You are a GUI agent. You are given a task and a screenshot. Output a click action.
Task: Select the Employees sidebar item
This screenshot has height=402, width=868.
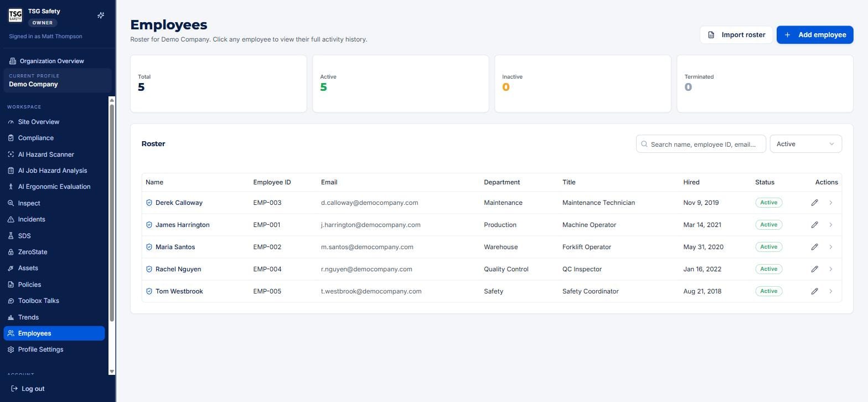coord(54,333)
